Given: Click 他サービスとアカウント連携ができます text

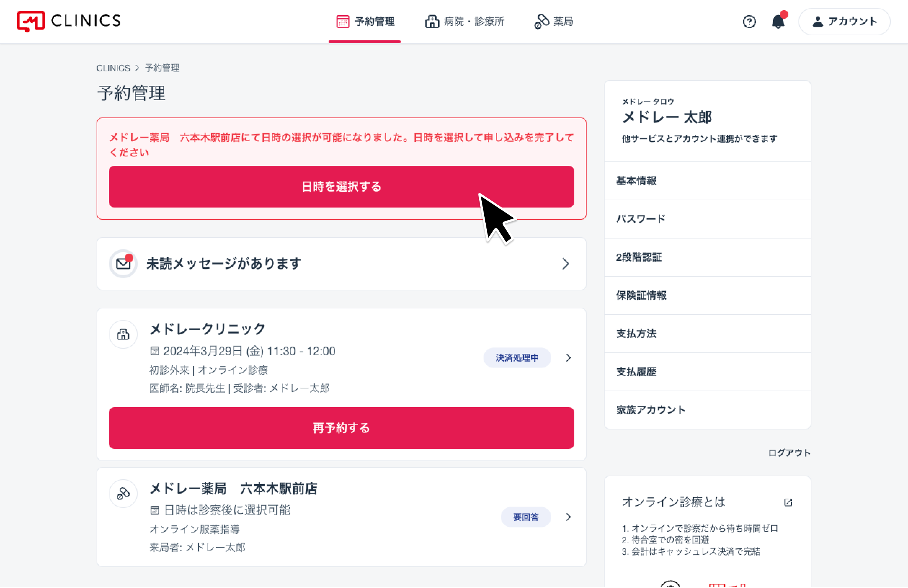Looking at the screenshot, I should 699,138.
